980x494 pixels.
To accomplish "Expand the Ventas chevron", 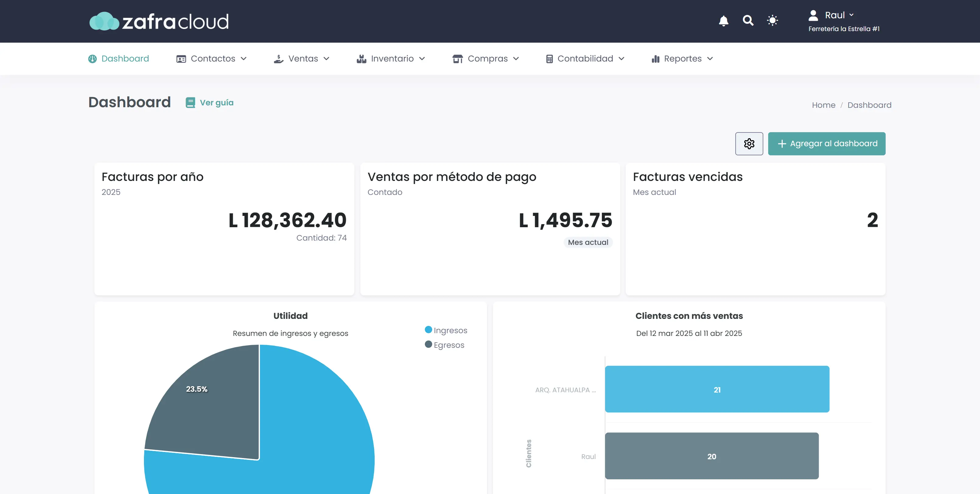I will [x=326, y=58].
